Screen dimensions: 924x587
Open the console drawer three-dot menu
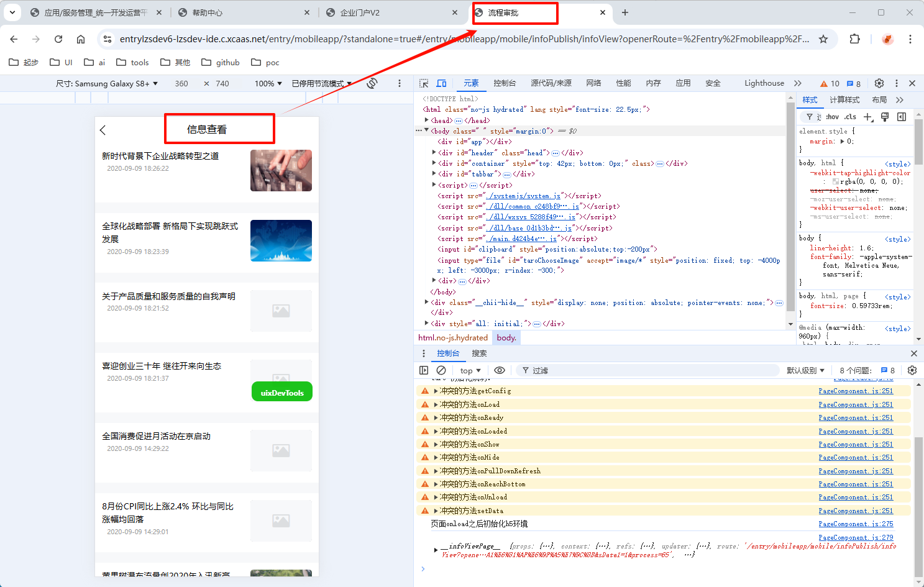tap(424, 353)
